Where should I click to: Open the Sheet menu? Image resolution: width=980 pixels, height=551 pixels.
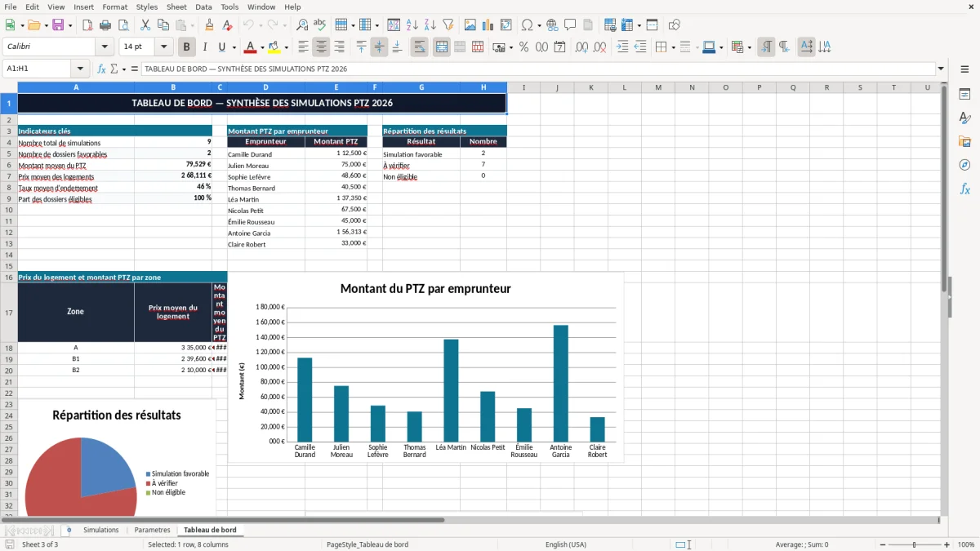tap(176, 7)
